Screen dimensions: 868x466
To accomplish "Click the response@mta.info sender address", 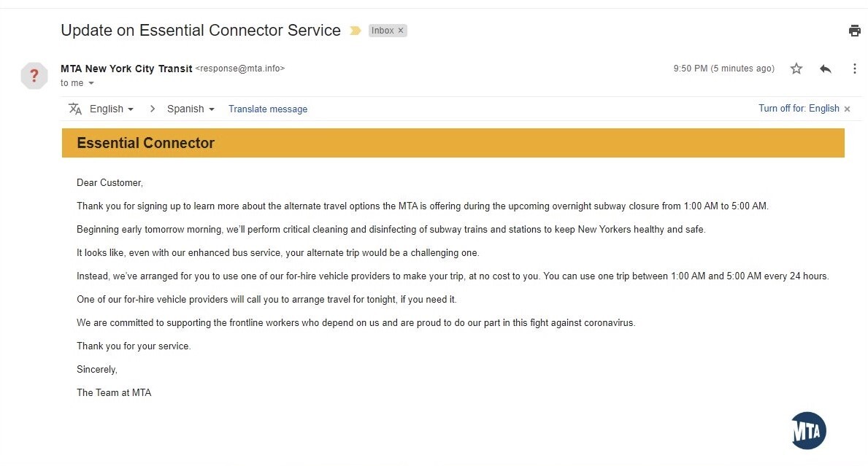I will (239, 69).
